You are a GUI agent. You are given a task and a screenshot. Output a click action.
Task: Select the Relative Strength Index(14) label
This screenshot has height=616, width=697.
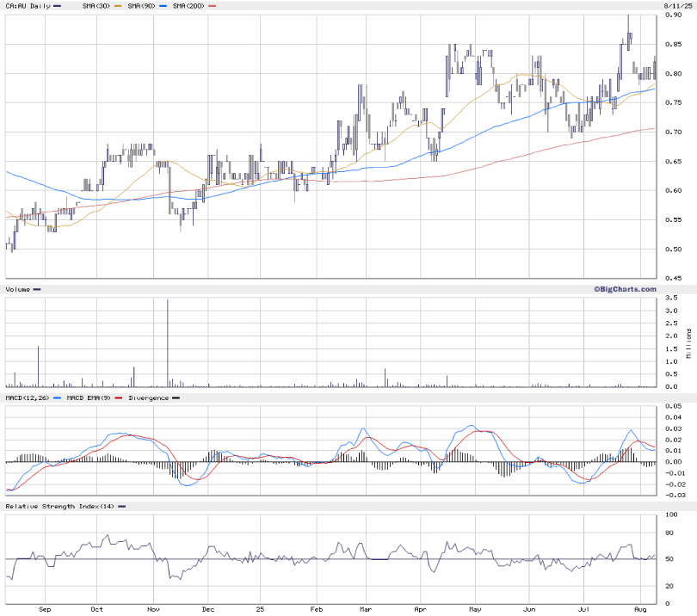point(59,507)
